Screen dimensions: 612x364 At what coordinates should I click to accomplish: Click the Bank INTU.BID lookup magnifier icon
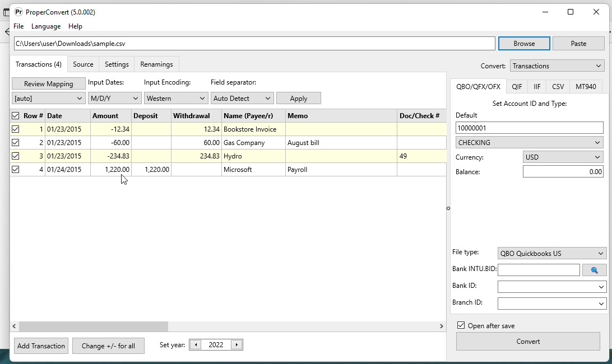[x=594, y=270]
